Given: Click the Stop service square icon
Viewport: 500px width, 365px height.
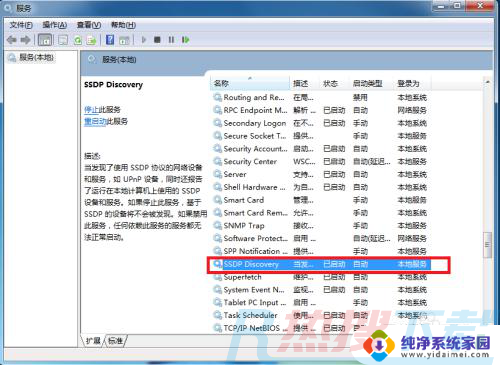Looking at the screenshot, I should 157,40.
